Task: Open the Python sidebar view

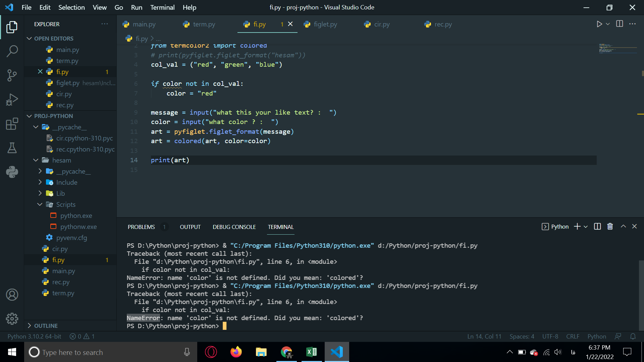Action: pyautogui.click(x=12, y=172)
